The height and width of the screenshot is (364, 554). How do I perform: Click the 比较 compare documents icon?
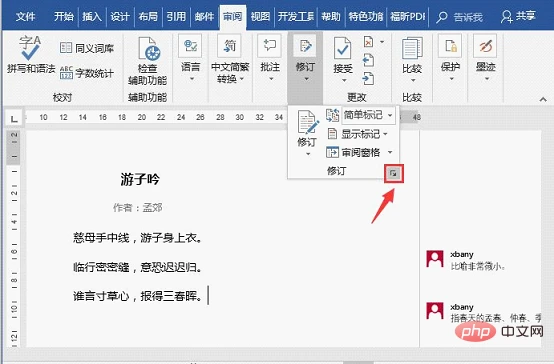pyautogui.click(x=412, y=48)
